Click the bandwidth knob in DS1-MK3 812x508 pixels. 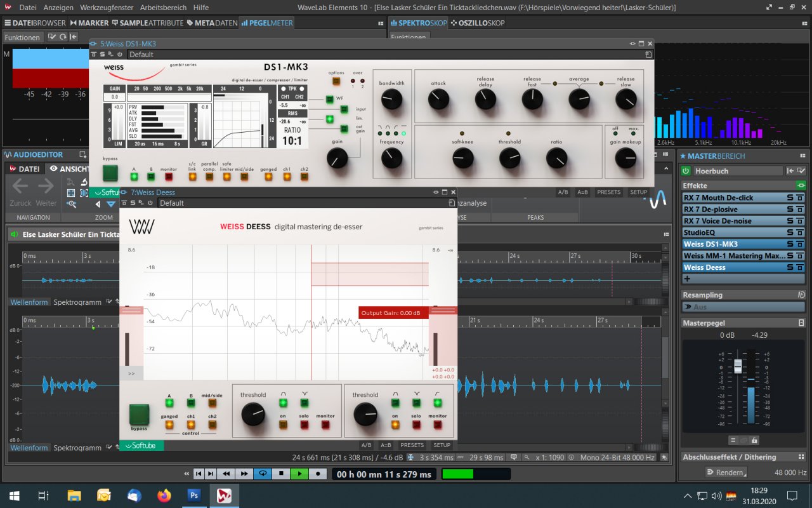coord(391,98)
